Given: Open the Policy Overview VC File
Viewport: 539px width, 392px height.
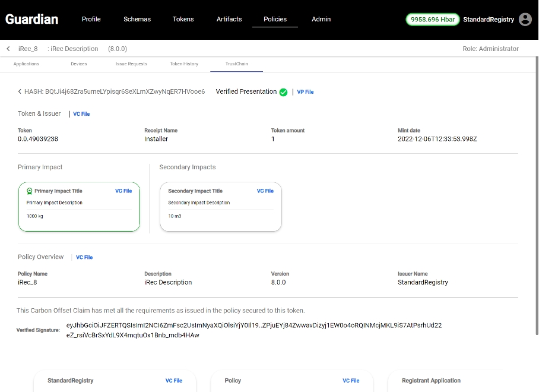Looking at the screenshot, I should (x=84, y=258).
